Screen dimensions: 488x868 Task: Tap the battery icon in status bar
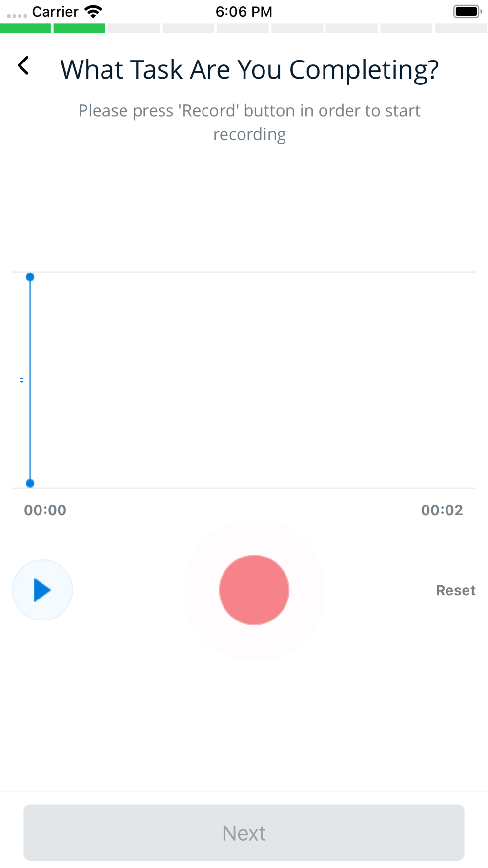point(467,11)
